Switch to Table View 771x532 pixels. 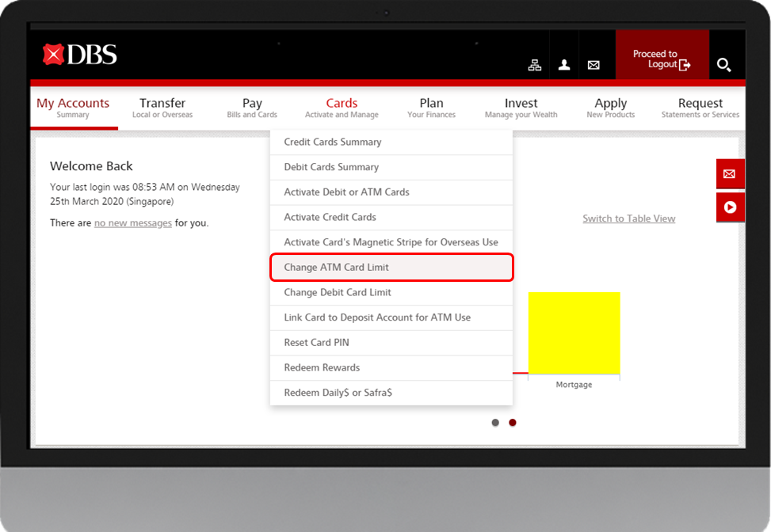(628, 218)
